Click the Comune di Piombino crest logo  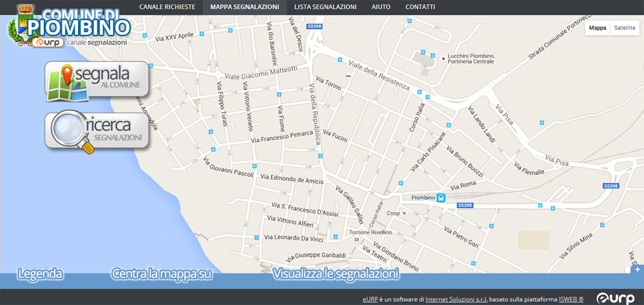[x=24, y=25]
